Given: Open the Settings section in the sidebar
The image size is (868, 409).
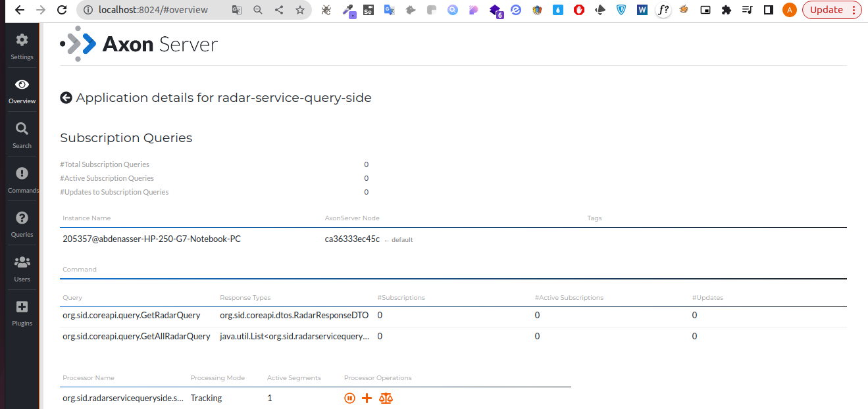Looking at the screenshot, I should [22, 45].
